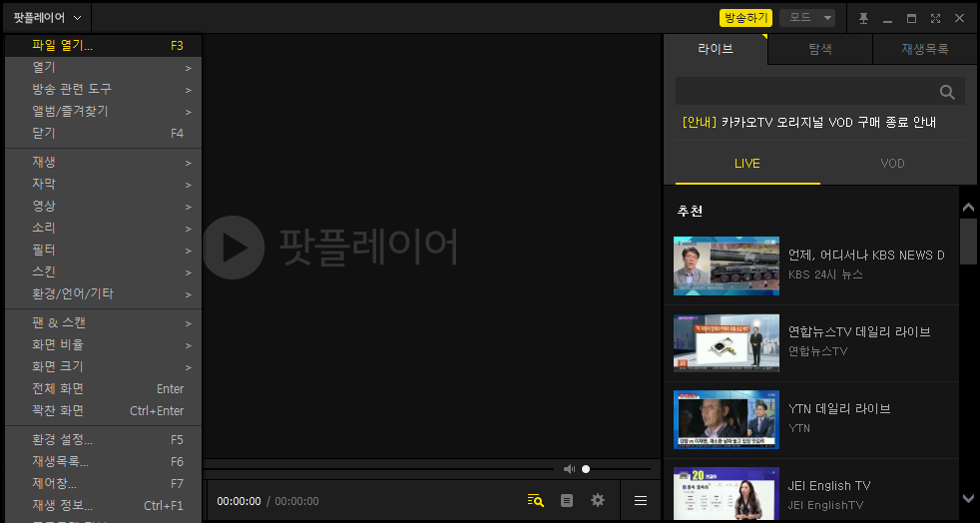
Task: Click the playback seek bar
Action: coord(379,469)
